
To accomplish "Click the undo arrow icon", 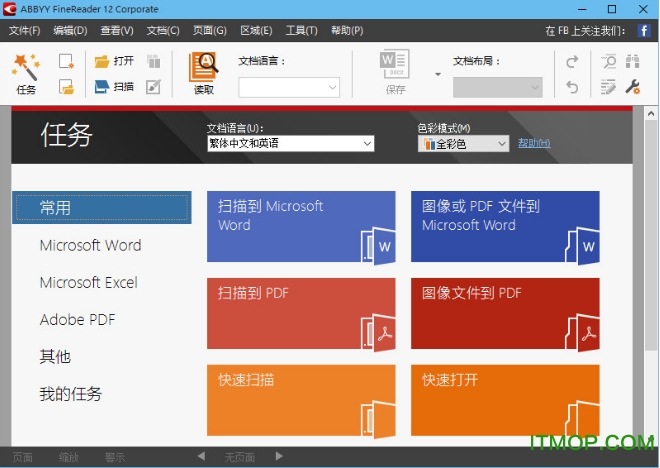I will (x=572, y=87).
